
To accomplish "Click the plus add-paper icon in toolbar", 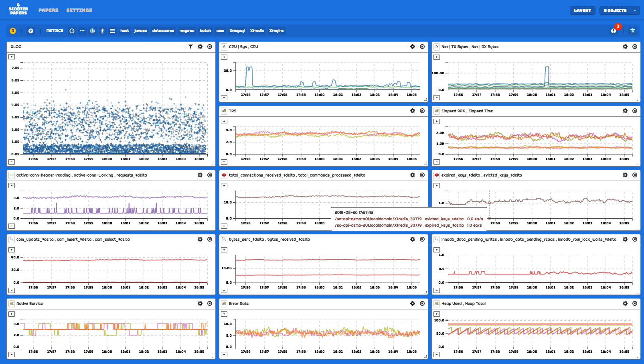I will pyautogui.click(x=31, y=31).
